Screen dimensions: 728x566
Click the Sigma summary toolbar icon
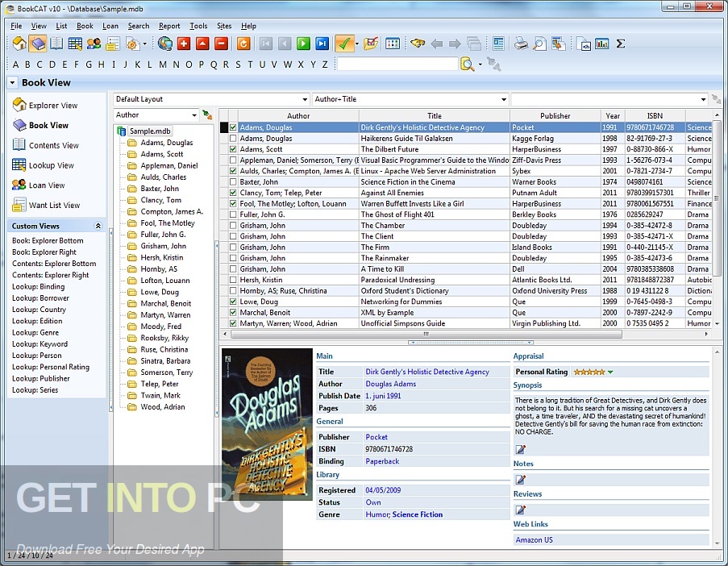620,44
